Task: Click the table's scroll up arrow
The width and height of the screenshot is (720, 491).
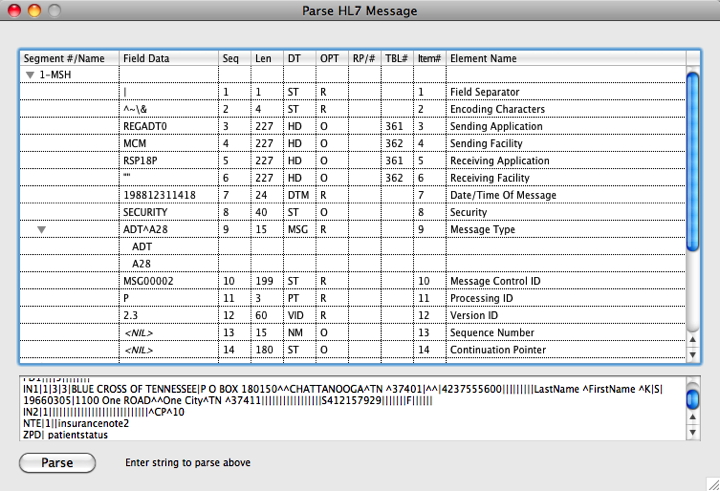Action: point(693,341)
